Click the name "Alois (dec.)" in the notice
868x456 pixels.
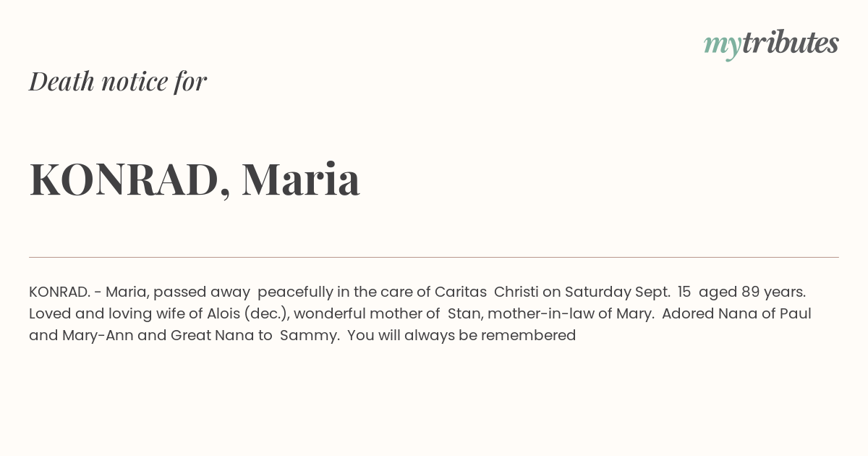pyautogui.click(x=247, y=314)
